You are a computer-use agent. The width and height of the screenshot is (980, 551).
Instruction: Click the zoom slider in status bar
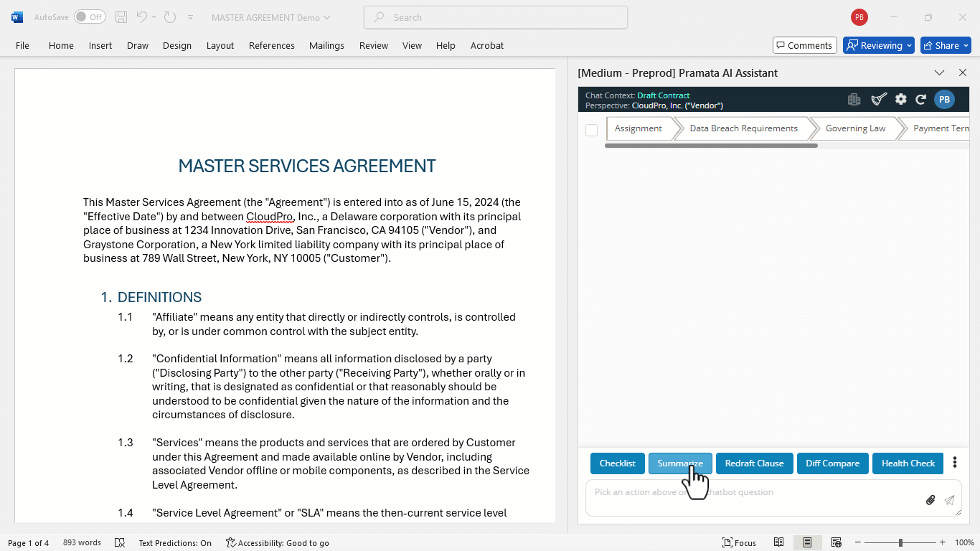tap(901, 543)
